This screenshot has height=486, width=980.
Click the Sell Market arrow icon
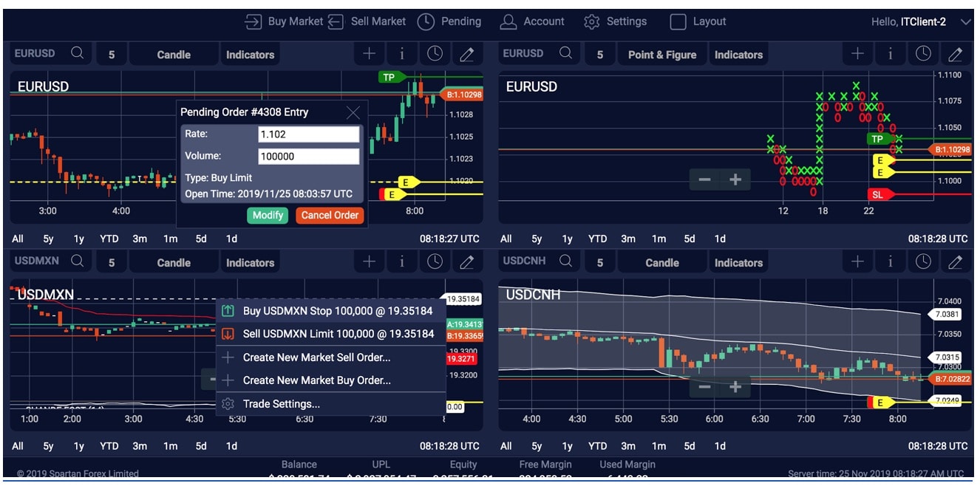pyautogui.click(x=336, y=21)
